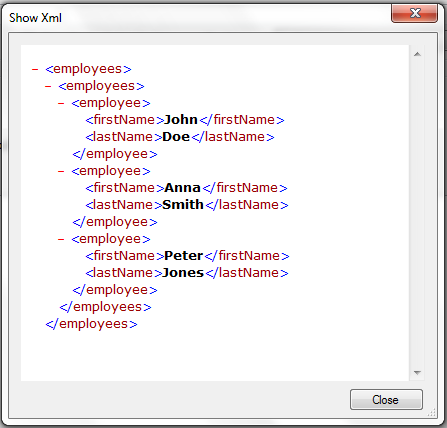This screenshot has width=447, height=428.
Task: Collapse the employee node containing Peter
Action: [x=61, y=239]
